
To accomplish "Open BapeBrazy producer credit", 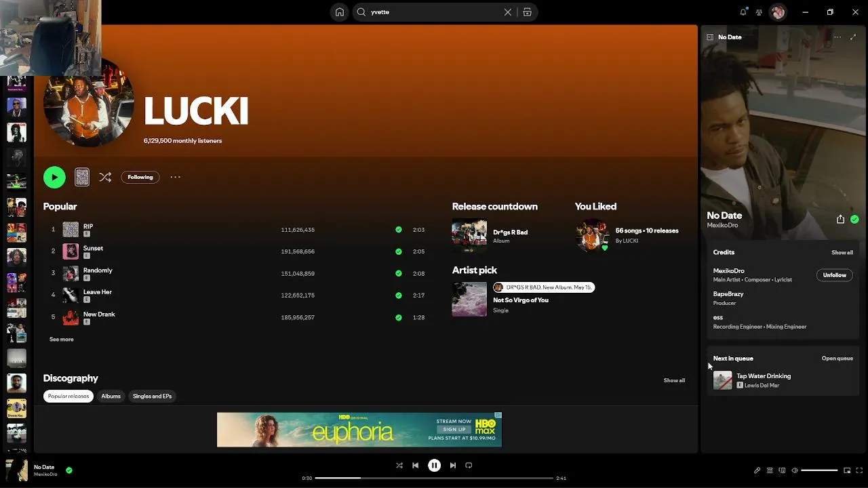I will pyautogui.click(x=728, y=294).
